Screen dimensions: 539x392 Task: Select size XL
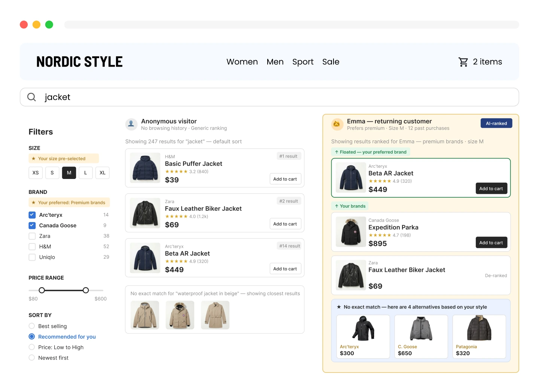click(103, 173)
